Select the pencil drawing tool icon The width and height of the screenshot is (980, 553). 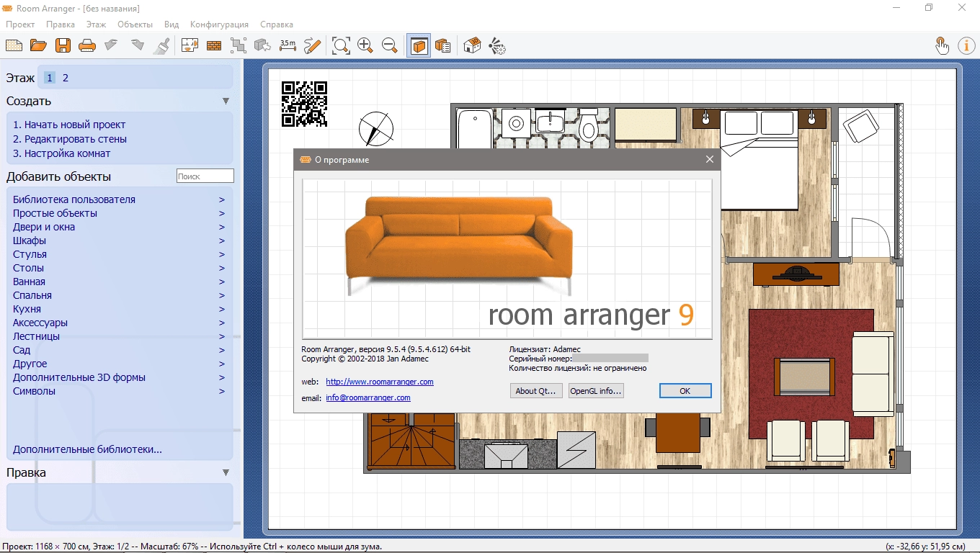coord(312,45)
